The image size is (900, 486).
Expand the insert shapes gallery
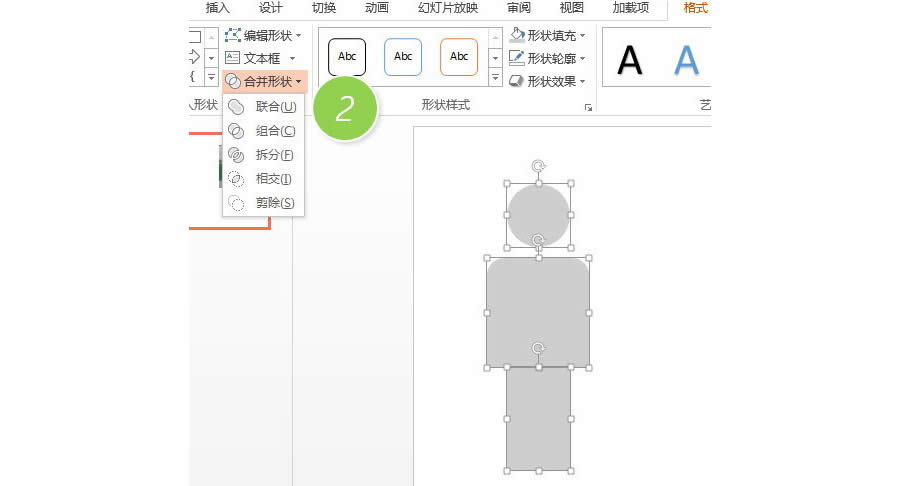[211, 76]
